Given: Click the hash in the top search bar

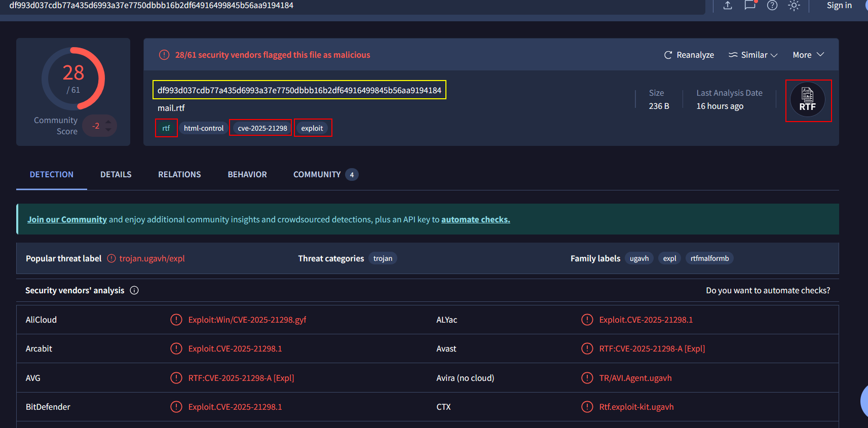Looking at the screenshot, I should click(x=152, y=6).
